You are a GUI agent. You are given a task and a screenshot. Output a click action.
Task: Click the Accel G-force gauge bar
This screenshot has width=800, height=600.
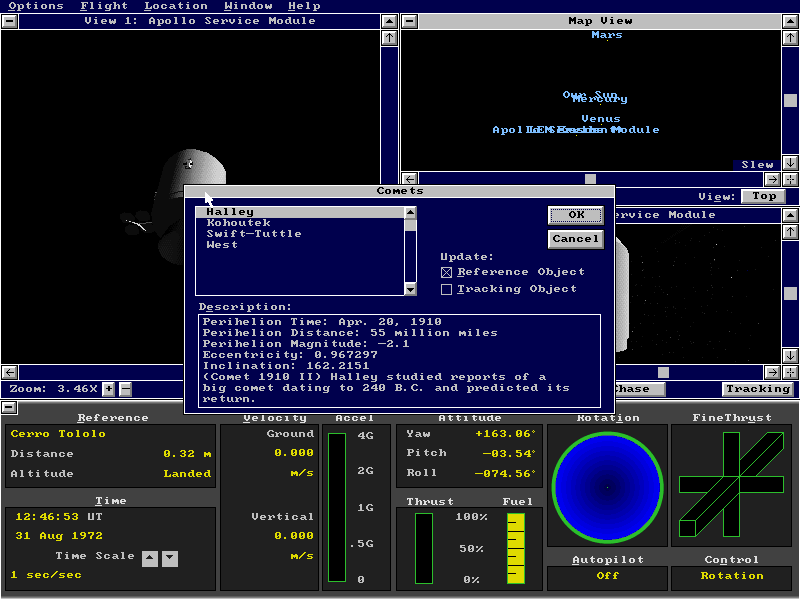point(337,507)
